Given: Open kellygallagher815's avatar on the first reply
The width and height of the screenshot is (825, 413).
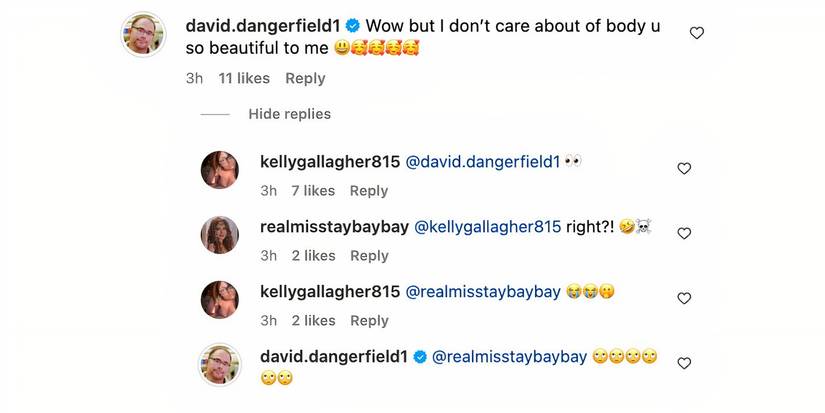Looking at the screenshot, I should (x=220, y=169).
